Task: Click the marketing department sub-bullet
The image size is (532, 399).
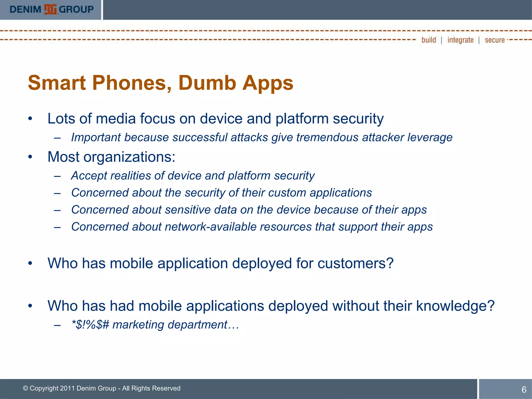Action: coord(155,325)
